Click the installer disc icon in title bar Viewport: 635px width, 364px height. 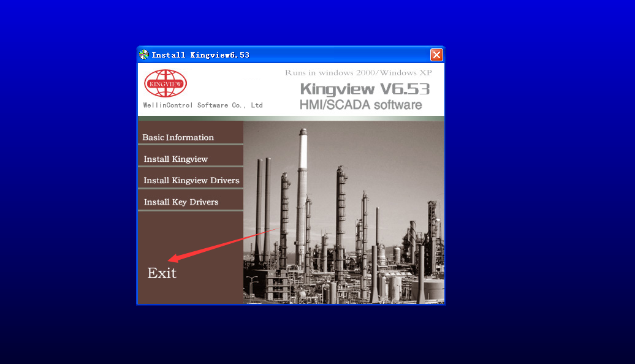click(144, 55)
